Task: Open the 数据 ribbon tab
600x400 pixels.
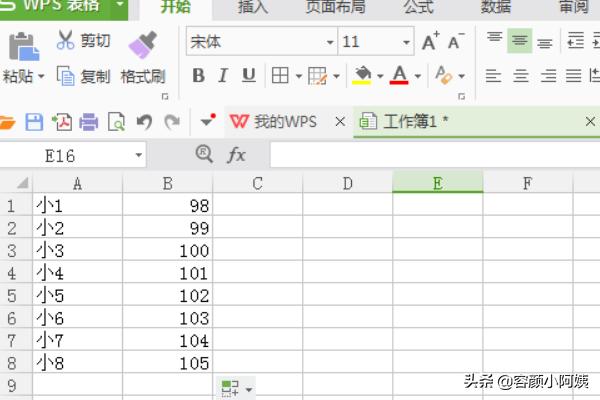Action: 496,7
